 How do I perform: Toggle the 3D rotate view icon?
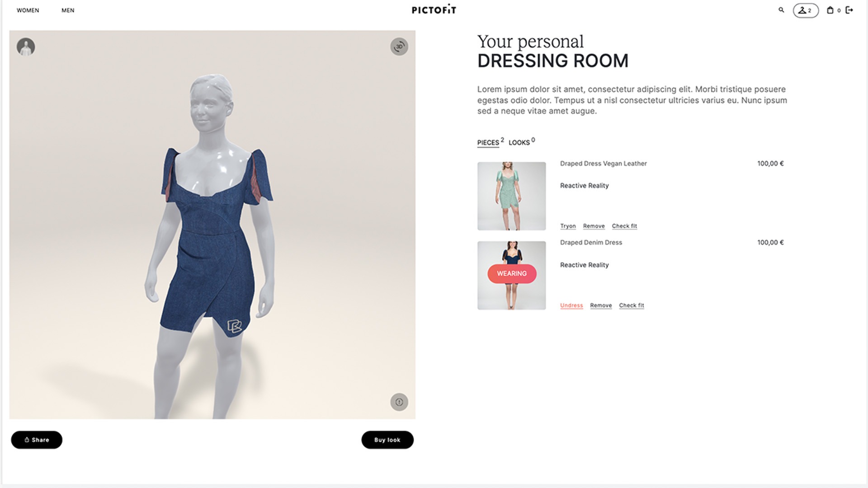[399, 47]
